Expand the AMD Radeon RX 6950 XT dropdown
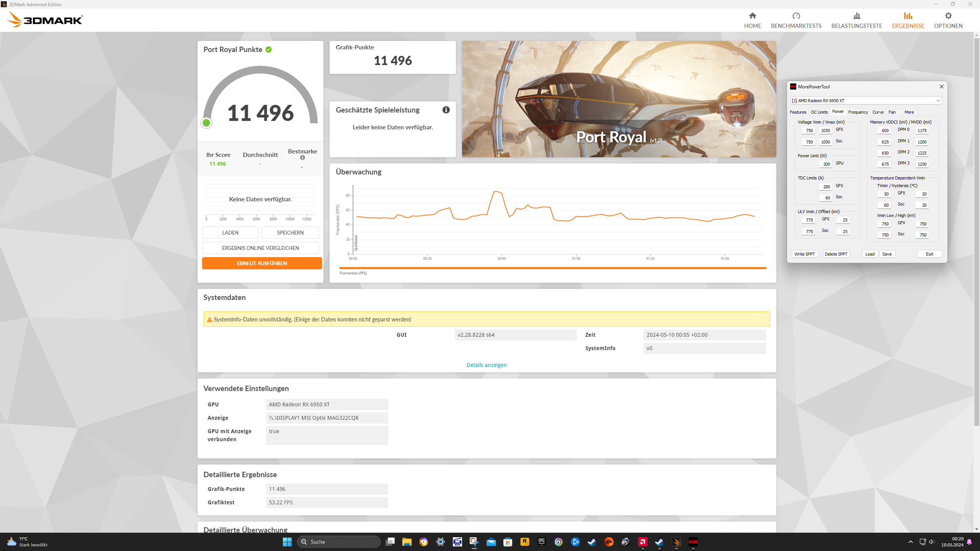Image resolution: width=980 pixels, height=551 pixels. pos(938,101)
